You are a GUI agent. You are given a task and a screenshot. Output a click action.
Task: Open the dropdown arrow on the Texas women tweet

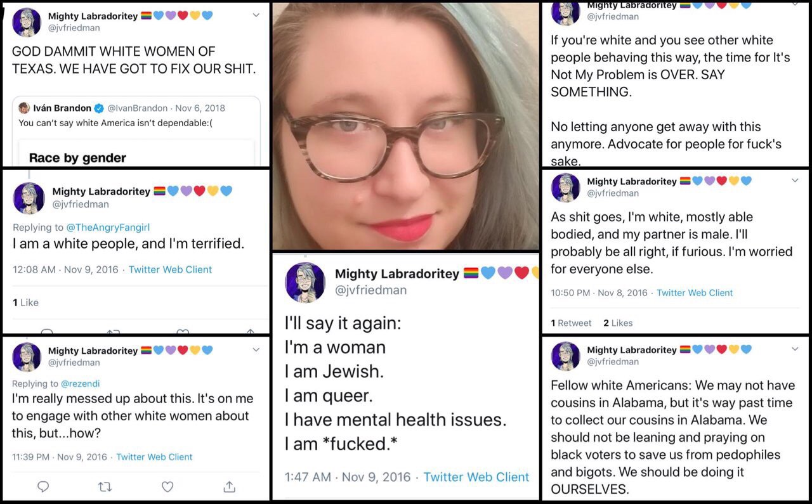point(256,15)
